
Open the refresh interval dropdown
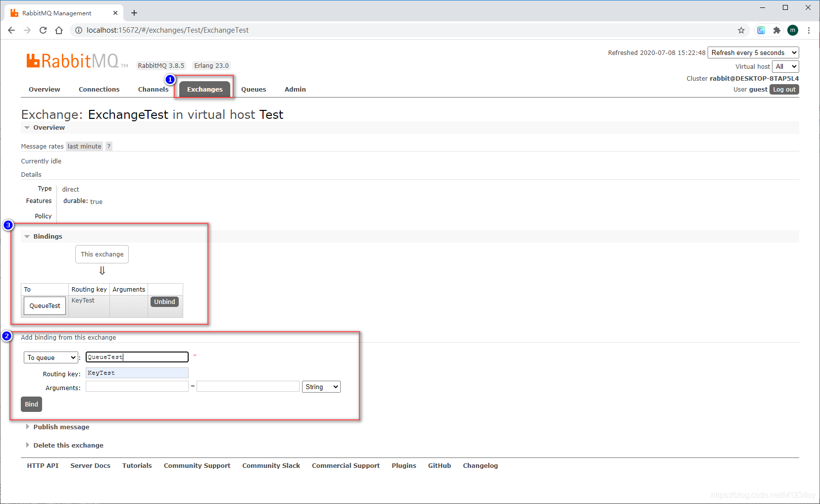coord(753,52)
